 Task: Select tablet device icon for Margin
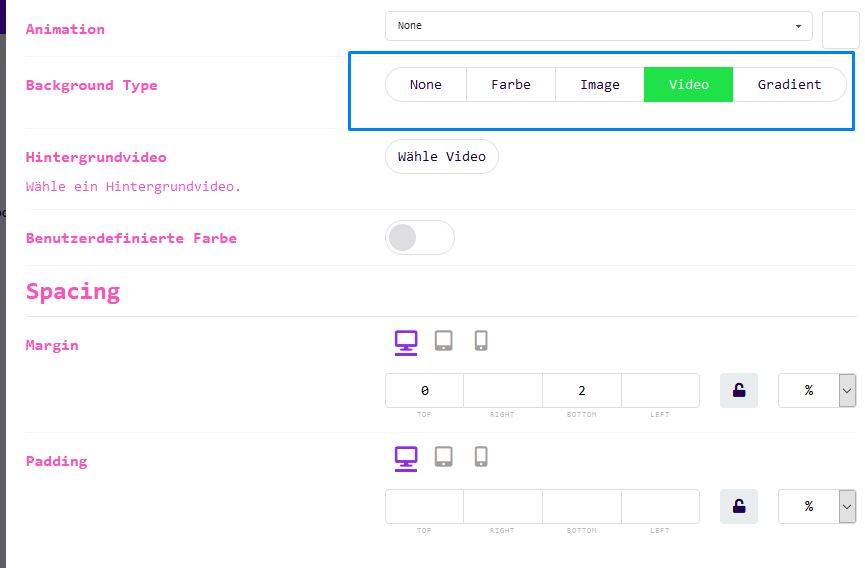pyautogui.click(x=444, y=342)
